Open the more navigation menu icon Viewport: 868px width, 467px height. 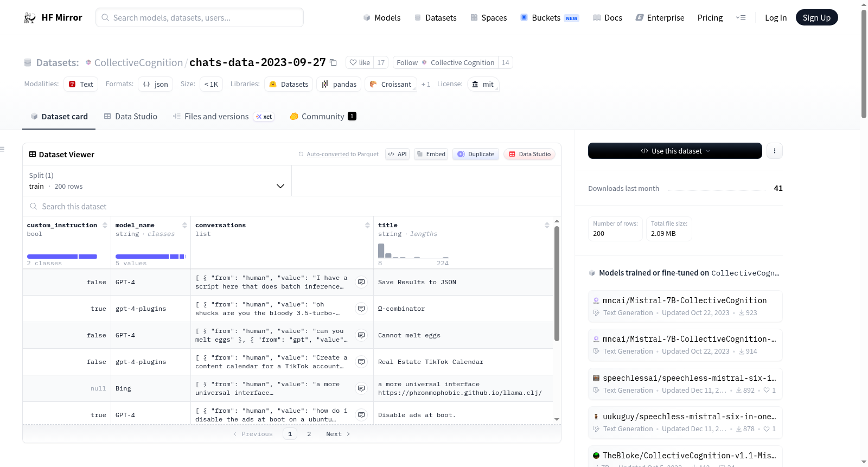[x=741, y=18]
